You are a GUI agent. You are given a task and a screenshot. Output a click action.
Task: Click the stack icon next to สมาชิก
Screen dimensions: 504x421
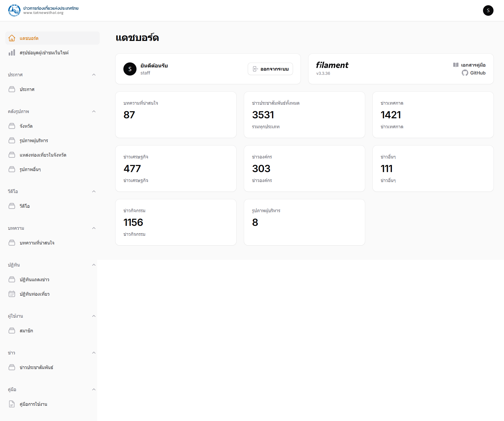pyautogui.click(x=12, y=331)
